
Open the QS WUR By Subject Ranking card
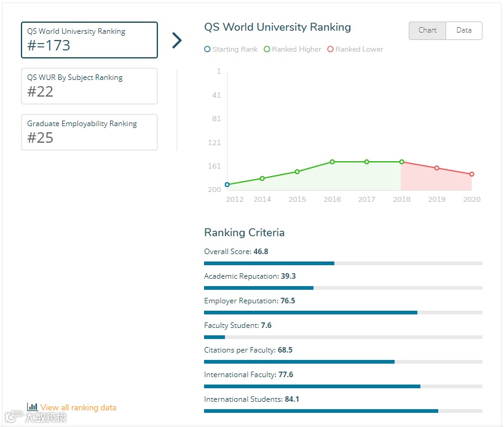(89, 86)
